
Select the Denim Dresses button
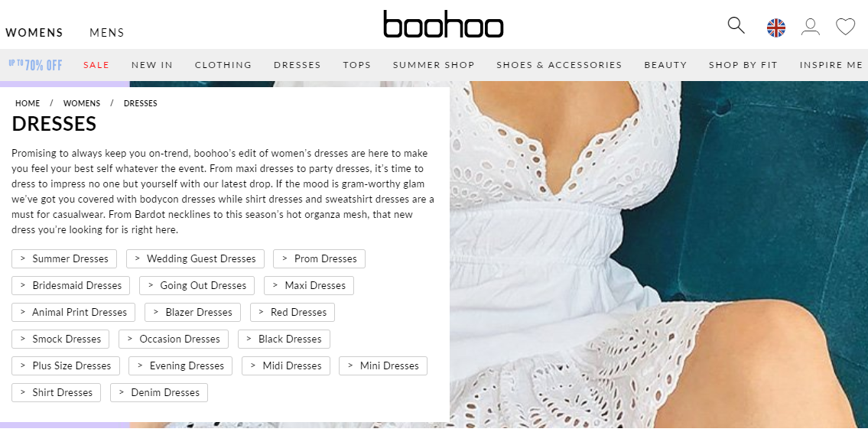point(159,392)
